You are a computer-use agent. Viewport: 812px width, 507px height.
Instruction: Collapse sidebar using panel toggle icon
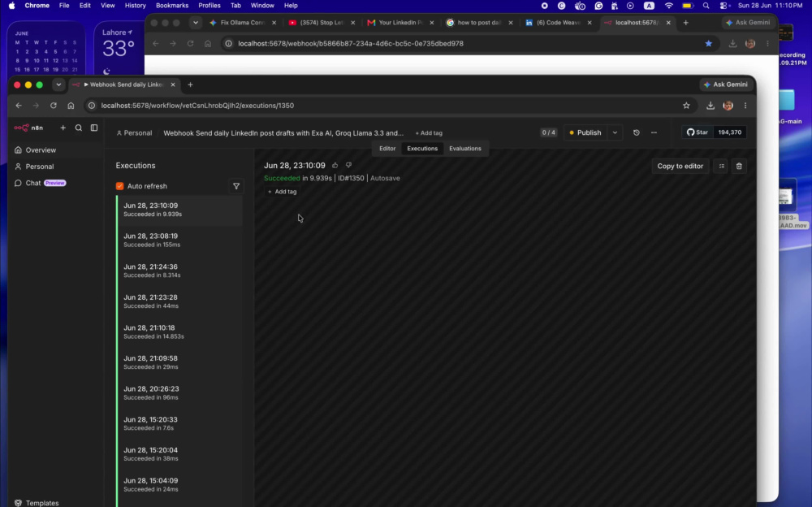(94, 128)
